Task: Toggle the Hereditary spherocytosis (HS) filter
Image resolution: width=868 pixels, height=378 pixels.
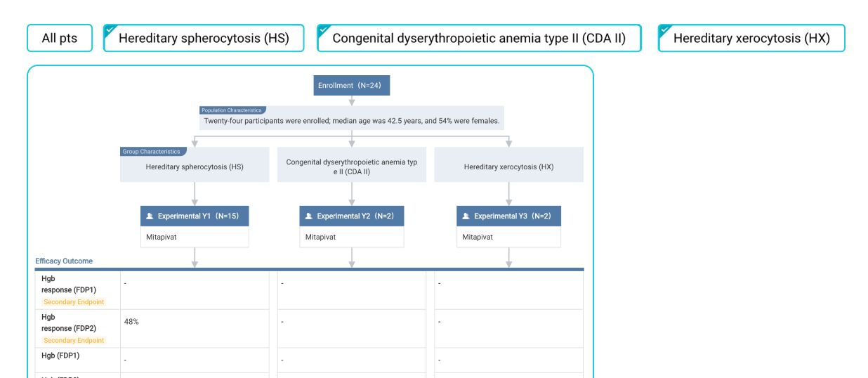Action: click(204, 38)
